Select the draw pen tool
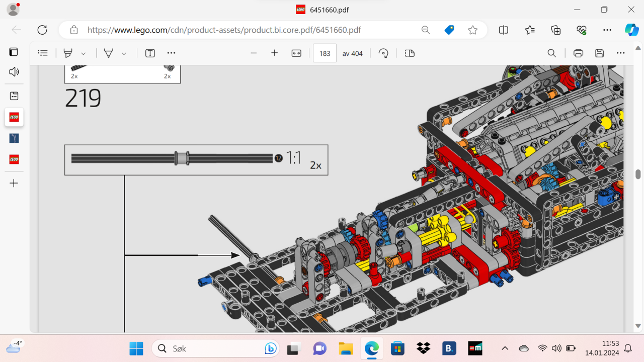644x362 pixels. click(108, 53)
